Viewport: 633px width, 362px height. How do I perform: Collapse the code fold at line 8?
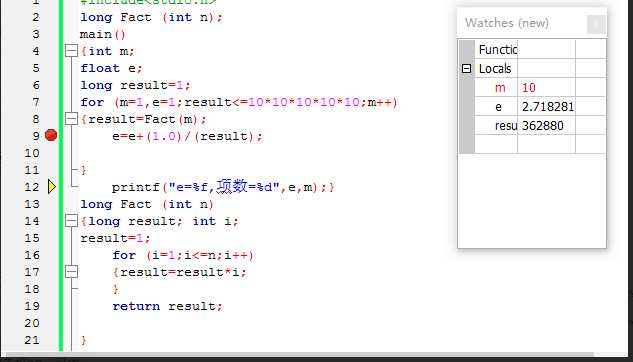pyautogui.click(x=71, y=119)
